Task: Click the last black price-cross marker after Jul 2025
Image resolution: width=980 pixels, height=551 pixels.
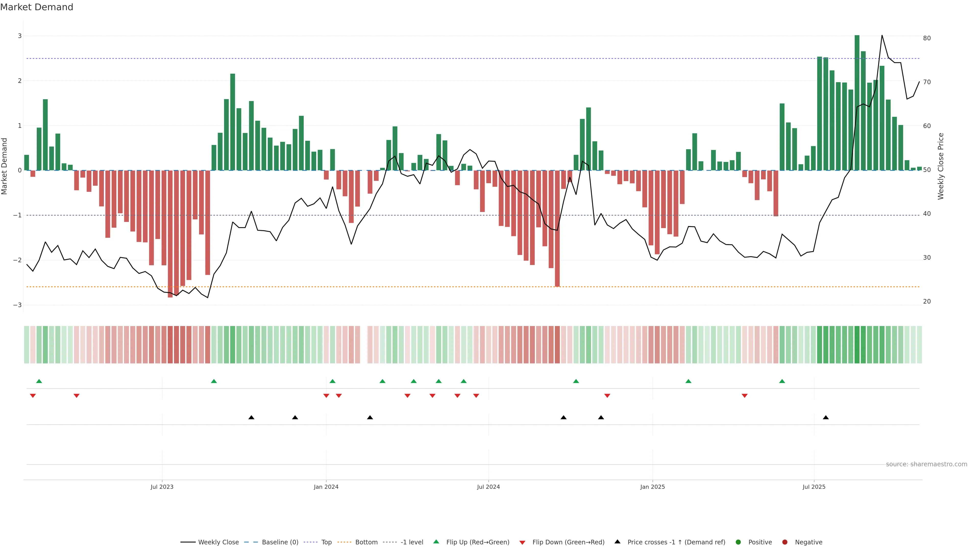Action: (x=826, y=418)
